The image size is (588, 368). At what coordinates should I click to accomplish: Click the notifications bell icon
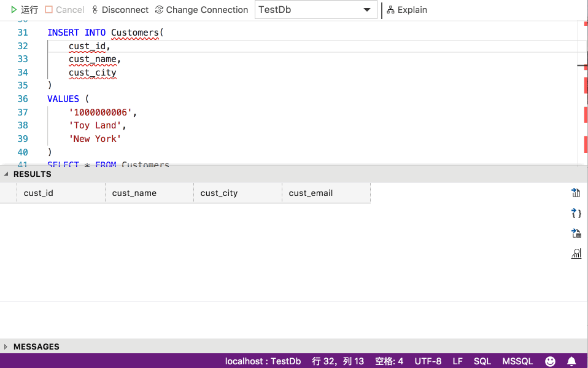571,361
